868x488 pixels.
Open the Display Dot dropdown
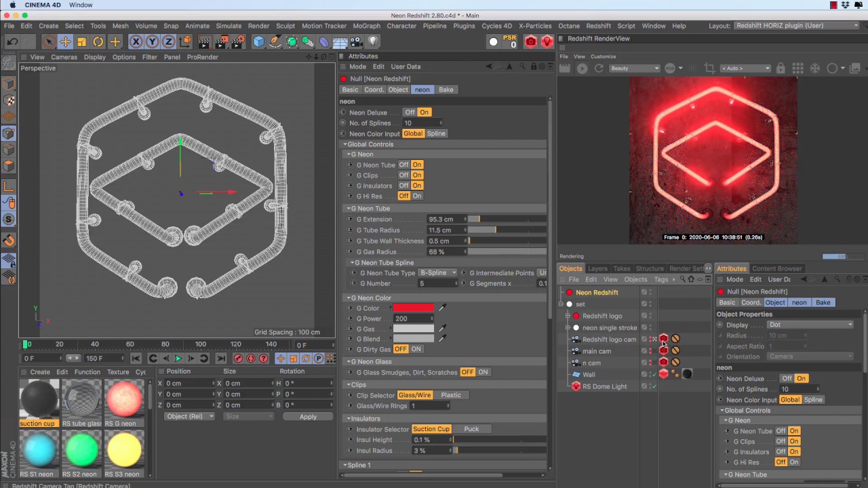810,325
